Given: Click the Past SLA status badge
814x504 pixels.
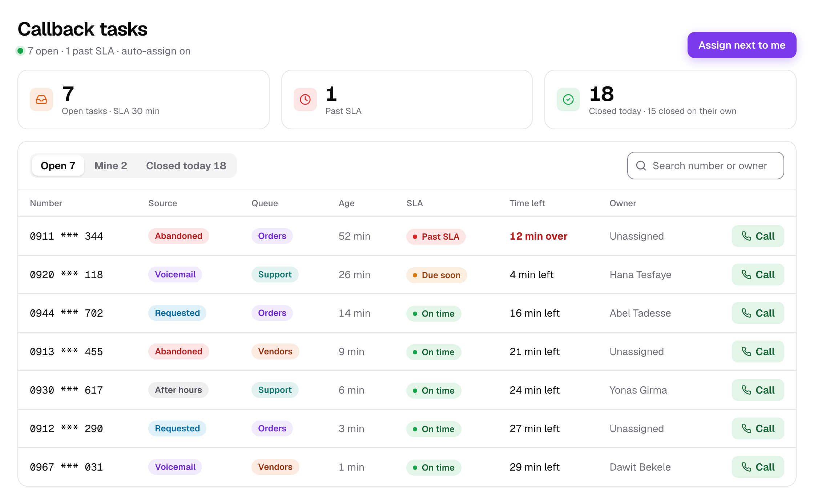Looking at the screenshot, I should 436,236.
